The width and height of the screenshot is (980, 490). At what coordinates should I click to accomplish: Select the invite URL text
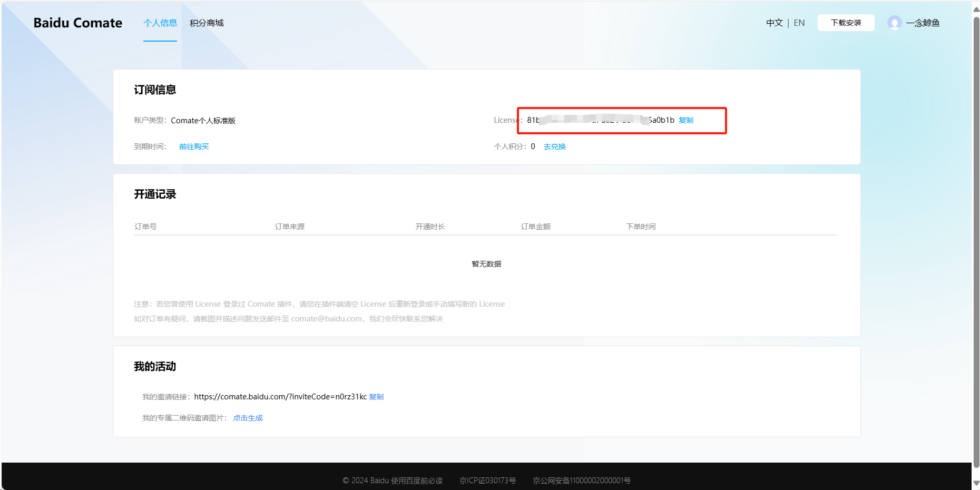coord(280,397)
